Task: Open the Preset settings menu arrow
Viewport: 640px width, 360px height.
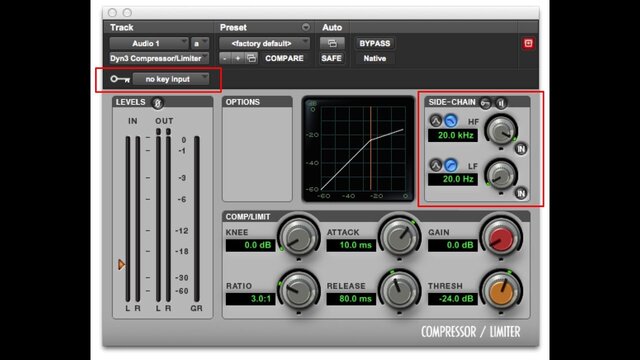Action: point(306,27)
